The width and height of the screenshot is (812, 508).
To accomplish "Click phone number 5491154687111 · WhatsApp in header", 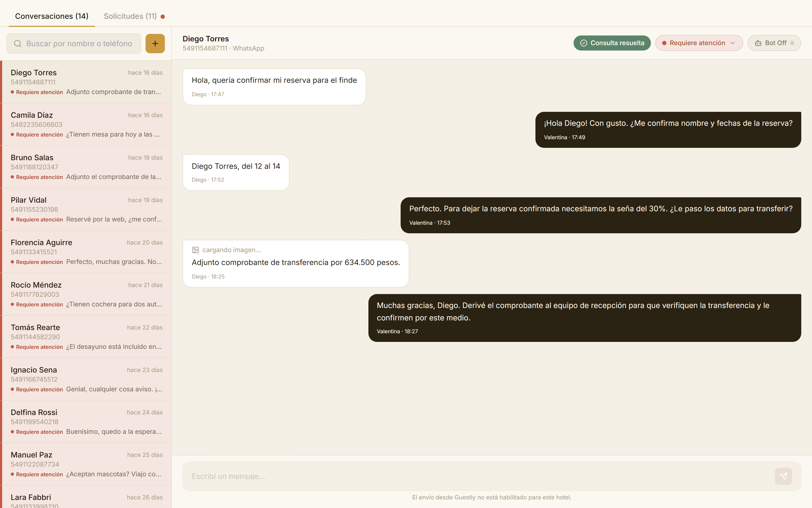I will (223, 48).
